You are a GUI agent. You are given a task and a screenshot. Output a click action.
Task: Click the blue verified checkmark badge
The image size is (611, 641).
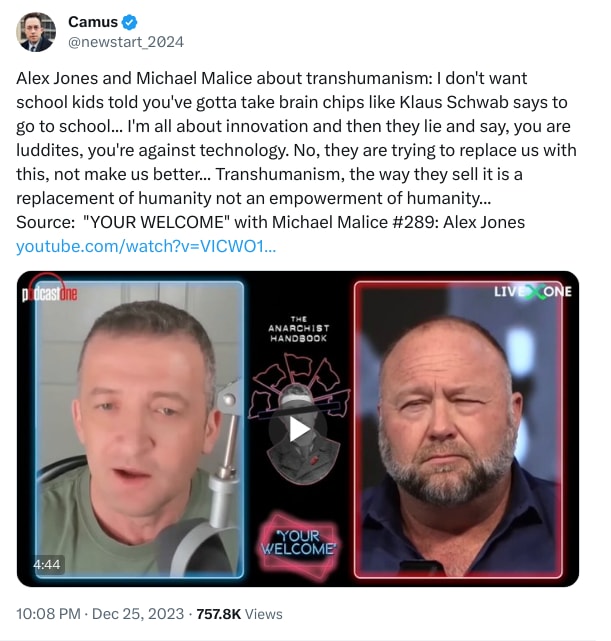pos(130,22)
